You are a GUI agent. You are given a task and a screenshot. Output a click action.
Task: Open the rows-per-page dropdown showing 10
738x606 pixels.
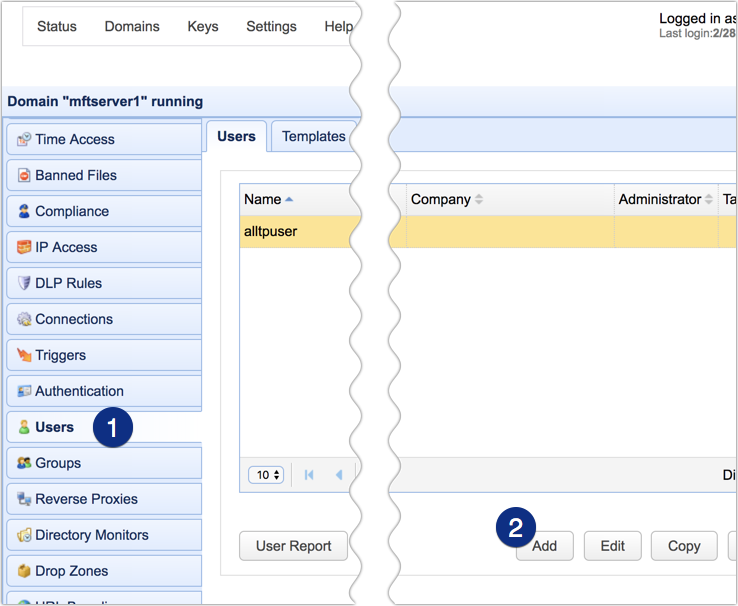tap(266, 475)
